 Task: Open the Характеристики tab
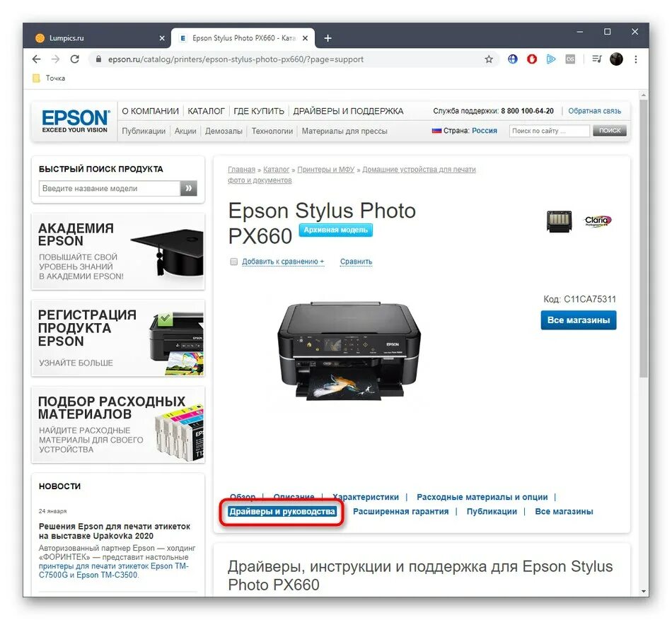click(x=366, y=497)
